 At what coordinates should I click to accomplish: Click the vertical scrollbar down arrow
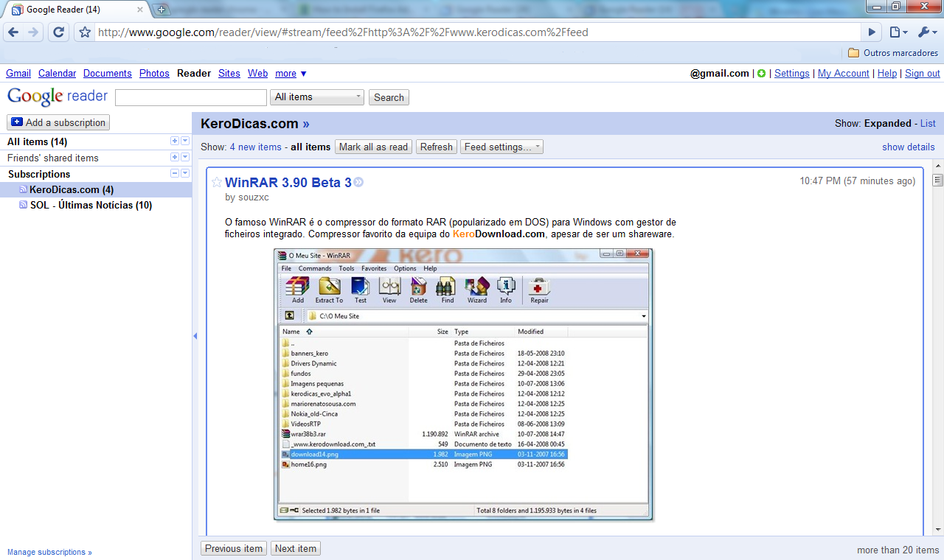[x=938, y=530]
